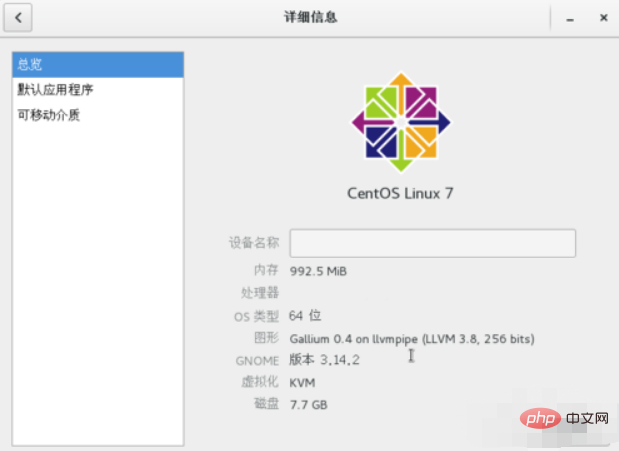Click the 内存 label

coord(265,271)
